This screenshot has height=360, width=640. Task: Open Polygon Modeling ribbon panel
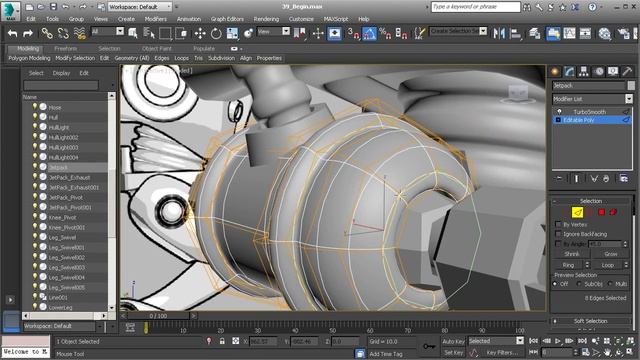[x=29, y=58]
